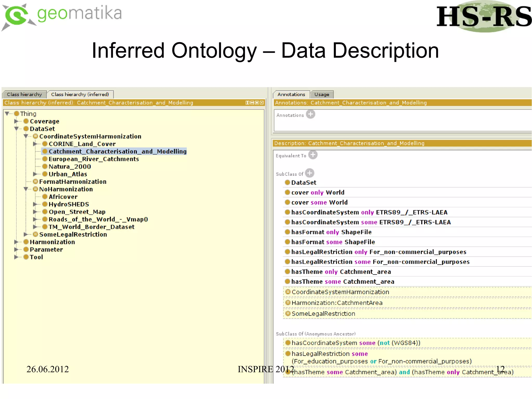Collapse the Thing root node
Image resolution: width=532 pixels, height=399 pixels.
[x=7, y=114]
